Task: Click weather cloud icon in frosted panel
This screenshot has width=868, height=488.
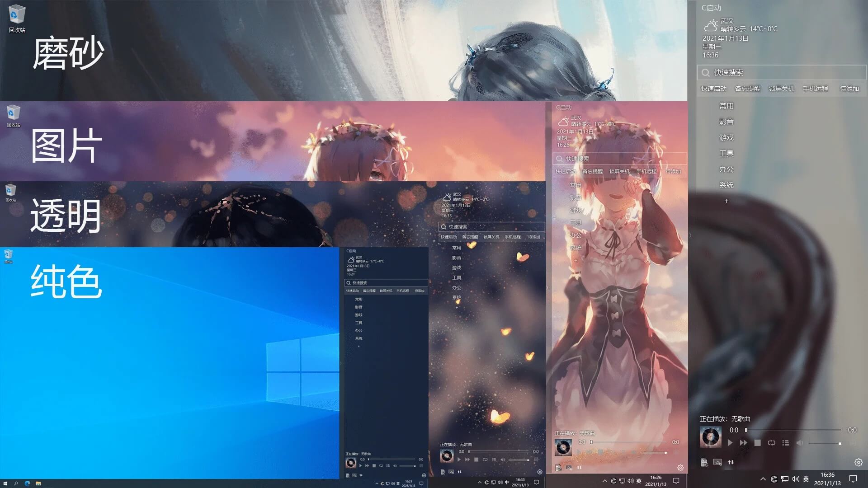Action: (x=711, y=25)
